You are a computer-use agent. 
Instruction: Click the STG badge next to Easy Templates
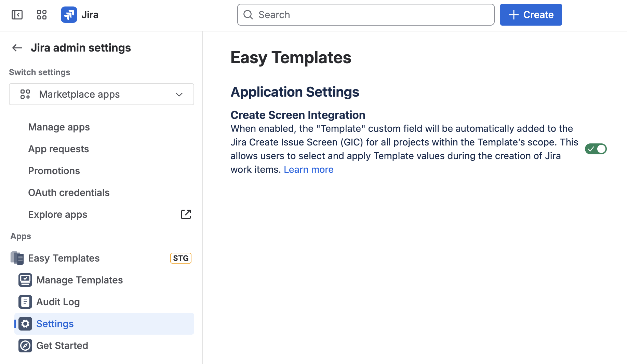click(x=181, y=258)
